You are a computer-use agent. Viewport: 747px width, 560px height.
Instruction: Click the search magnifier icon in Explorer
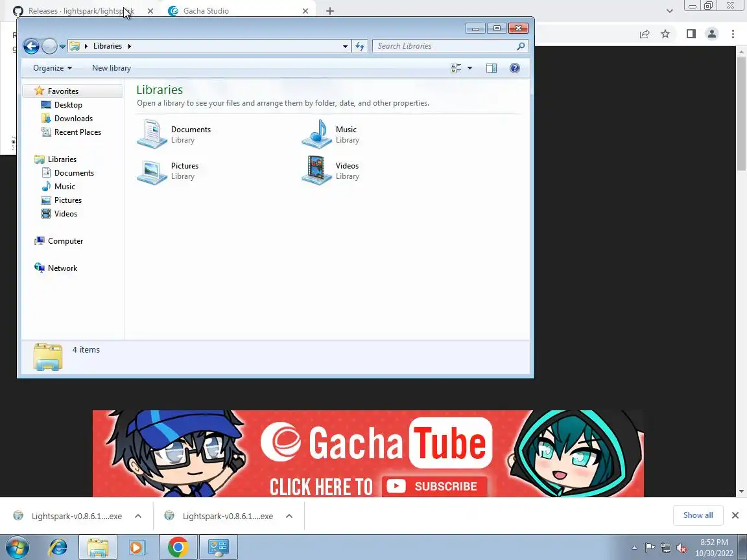521,46
